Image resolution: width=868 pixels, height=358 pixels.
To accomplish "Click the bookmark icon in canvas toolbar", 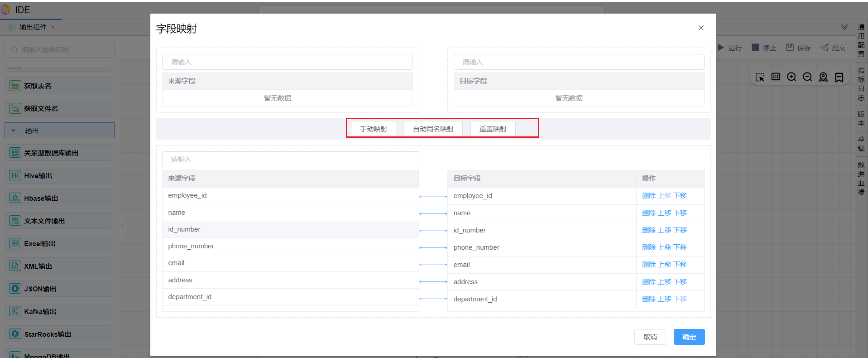I will (x=839, y=77).
